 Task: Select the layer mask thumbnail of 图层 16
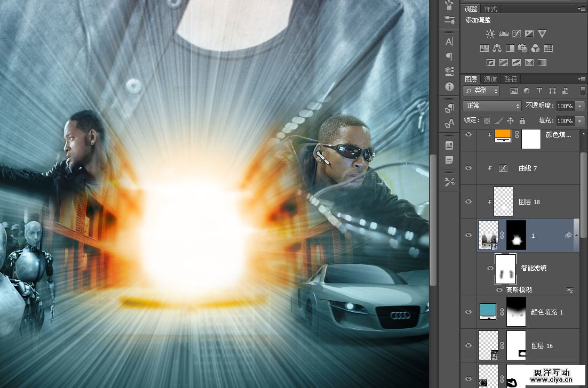(x=516, y=345)
